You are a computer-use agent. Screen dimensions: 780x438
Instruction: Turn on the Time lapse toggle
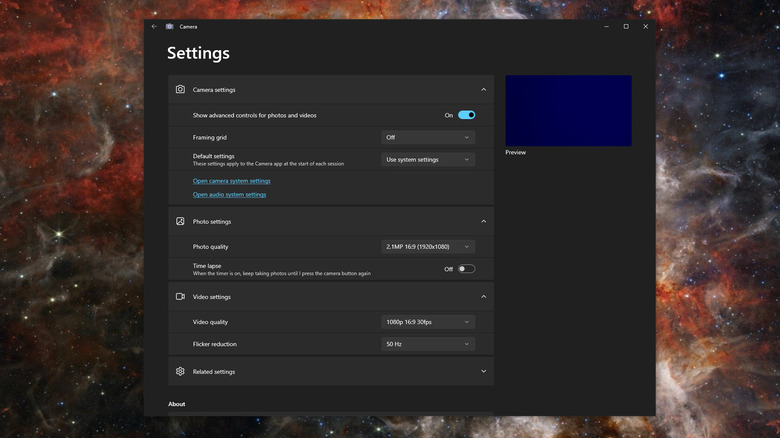pos(466,269)
